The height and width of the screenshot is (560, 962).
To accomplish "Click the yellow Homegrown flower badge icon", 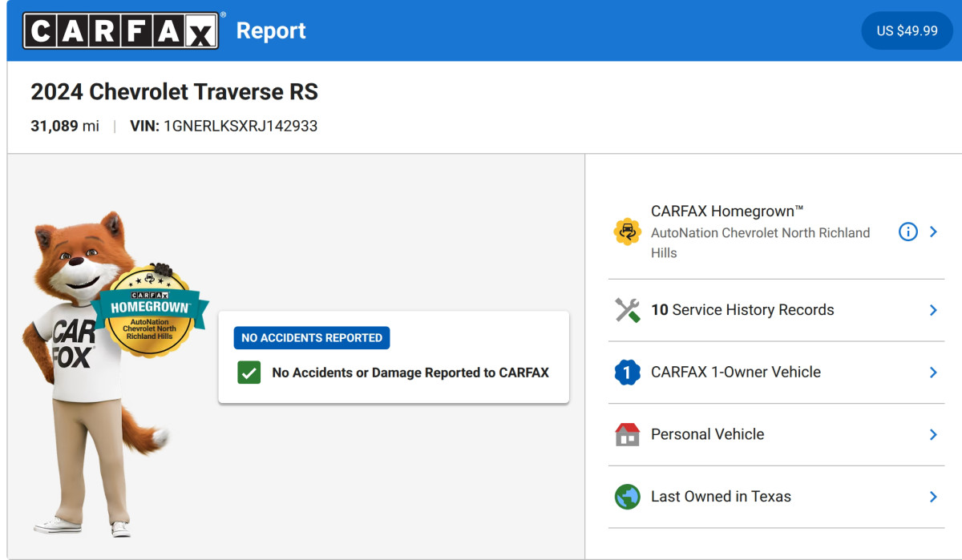I will click(627, 232).
